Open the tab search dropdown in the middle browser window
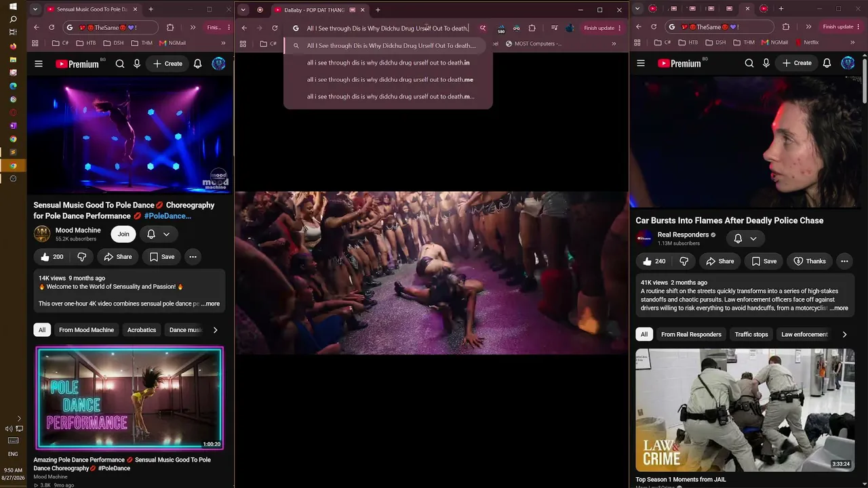The width and height of the screenshot is (868, 488). [x=243, y=9]
